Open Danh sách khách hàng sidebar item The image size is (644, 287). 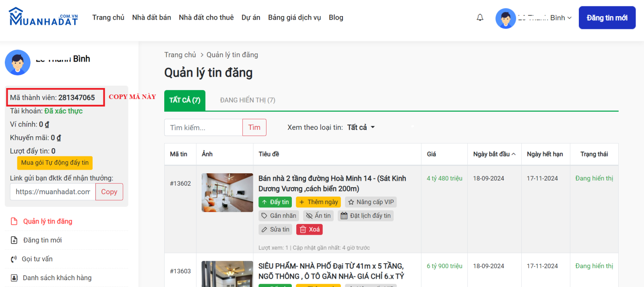click(57, 278)
